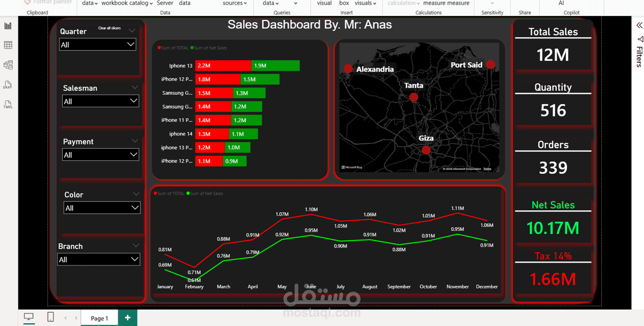Select the desktop layout icon
The height and width of the screenshot is (326, 644).
tap(29, 318)
